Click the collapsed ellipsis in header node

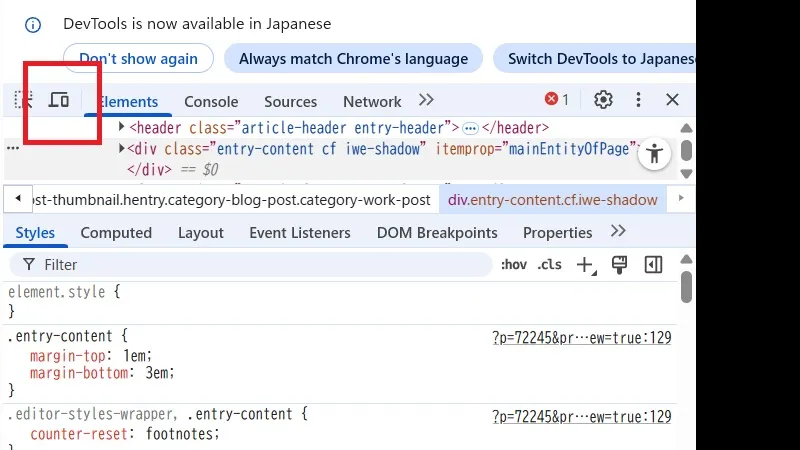[x=470, y=128]
